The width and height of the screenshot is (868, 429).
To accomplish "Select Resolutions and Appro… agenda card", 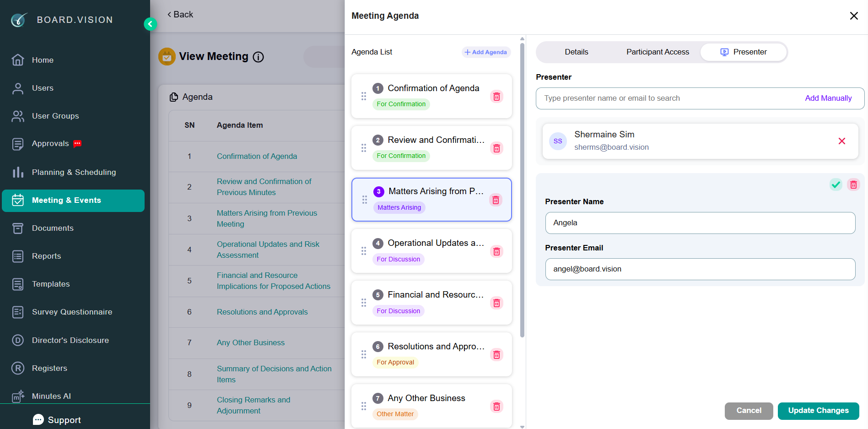I will coord(431,354).
